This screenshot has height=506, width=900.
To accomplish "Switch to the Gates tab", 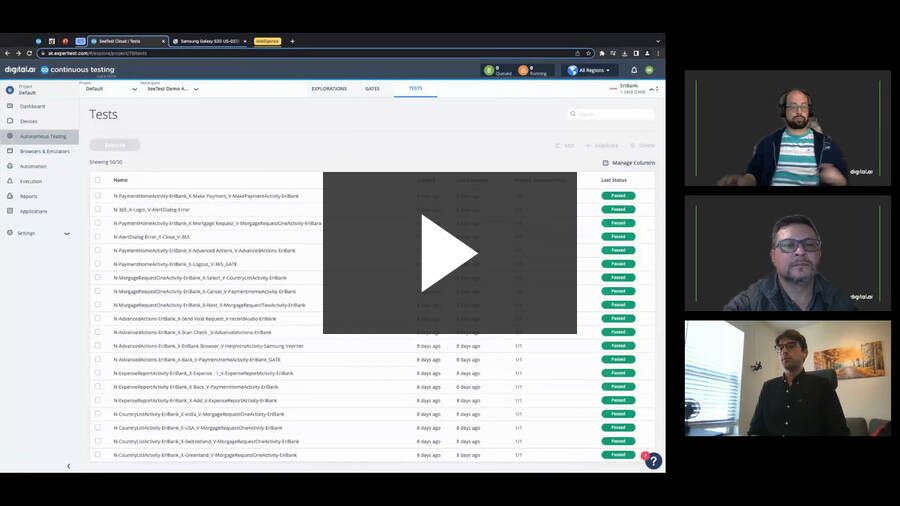I will click(372, 89).
